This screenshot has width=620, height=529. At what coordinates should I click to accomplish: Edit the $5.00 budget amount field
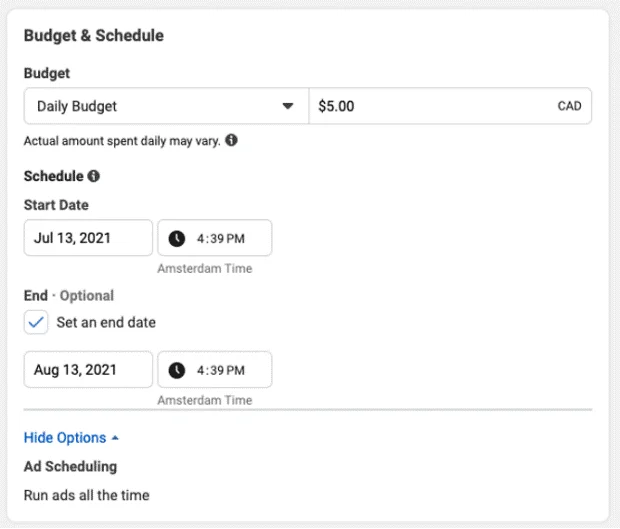coord(450,106)
